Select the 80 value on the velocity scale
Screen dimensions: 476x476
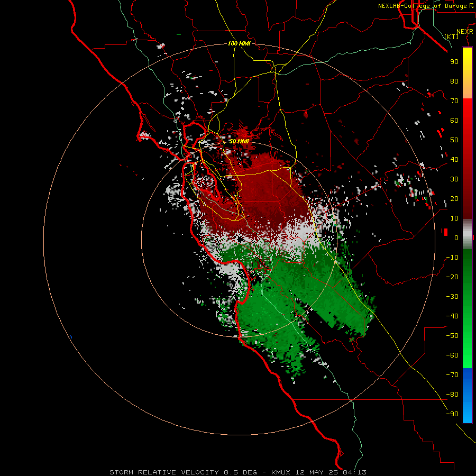[x=454, y=81]
